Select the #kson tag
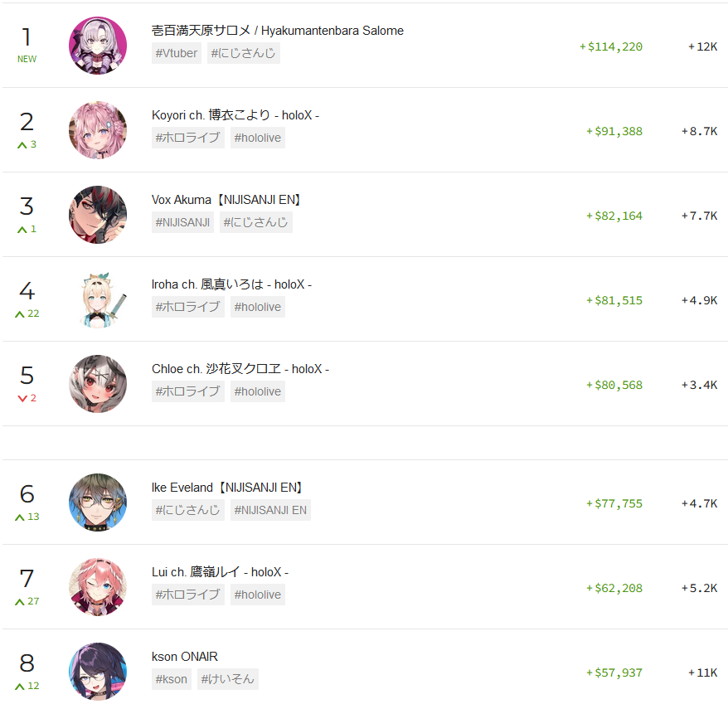This screenshot has width=728, height=704. [x=172, y=679]
